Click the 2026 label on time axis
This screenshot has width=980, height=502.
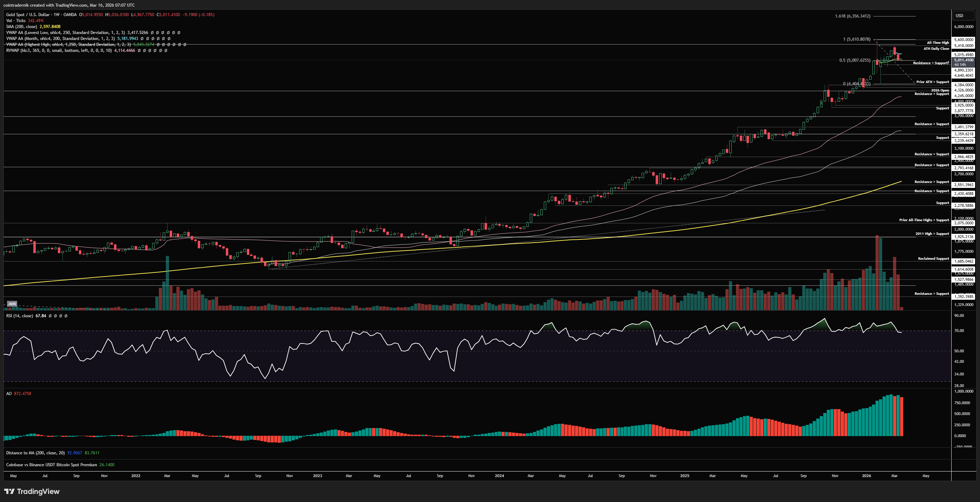tap(866, 476)
